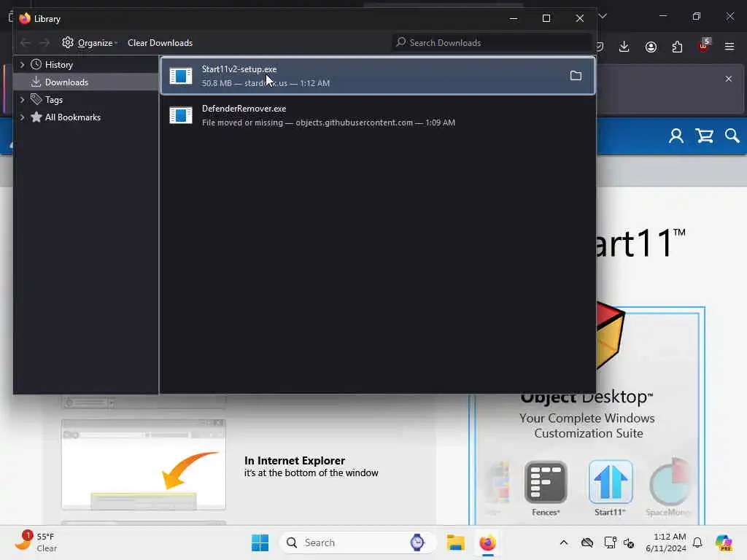
Task: Click the Internet Explorer instructions thumbnail
Action: point(144,464)
